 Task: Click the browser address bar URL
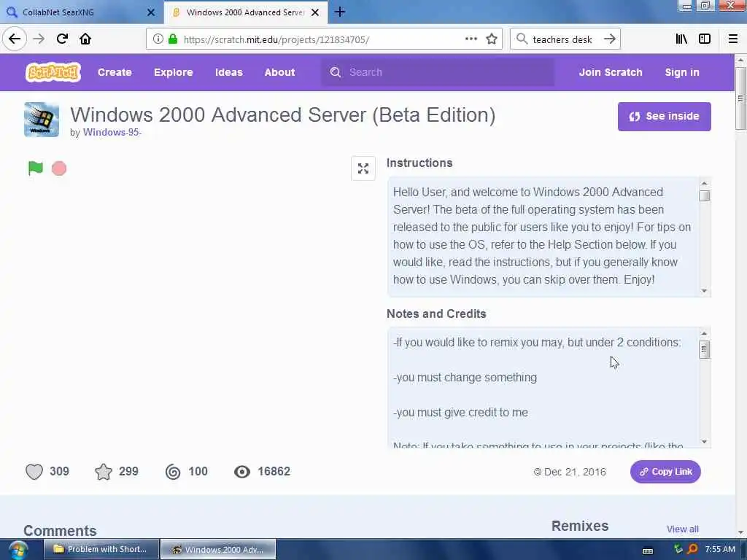tap(276, 39)
